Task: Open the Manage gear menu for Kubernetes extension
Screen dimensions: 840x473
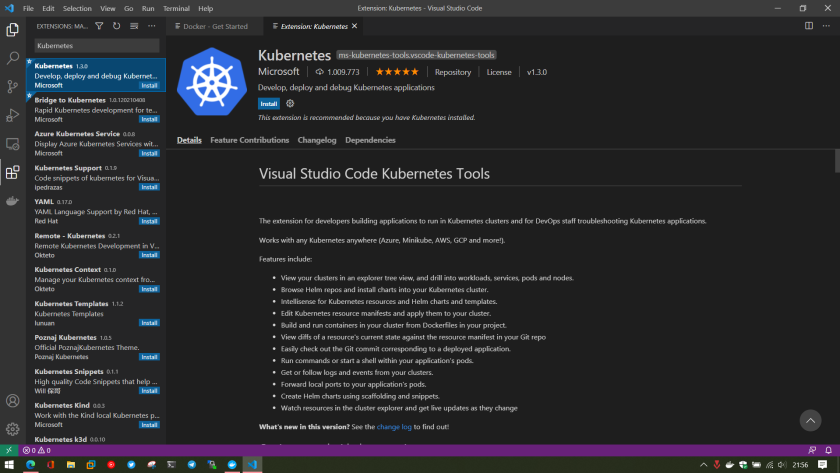Action: pos(291,103)
